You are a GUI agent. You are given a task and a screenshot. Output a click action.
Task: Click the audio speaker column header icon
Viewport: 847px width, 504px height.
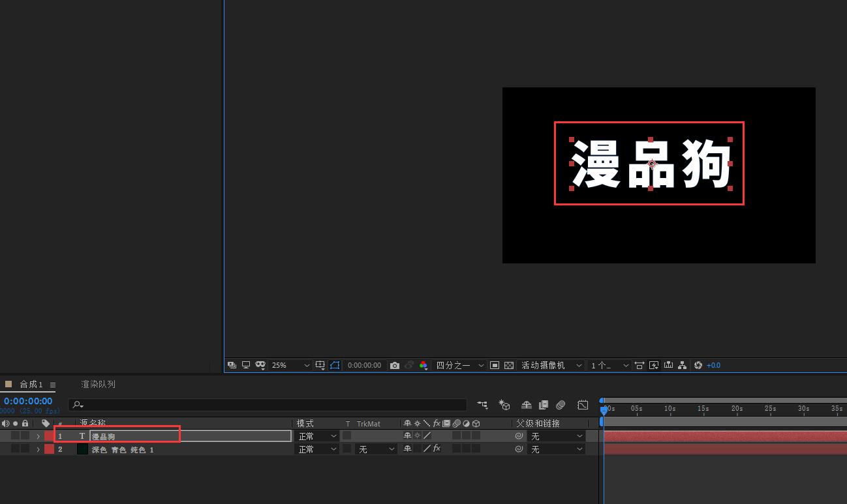tap(6, 423)
